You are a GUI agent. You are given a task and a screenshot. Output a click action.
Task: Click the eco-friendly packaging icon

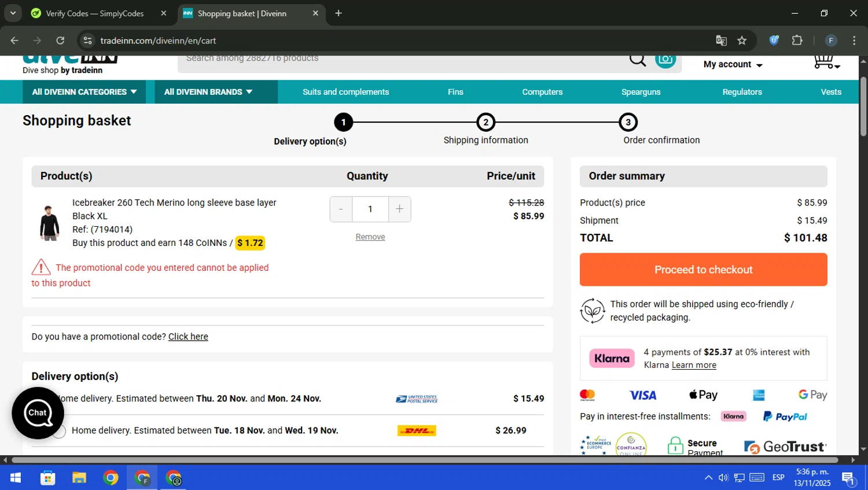(x=593, y=311)
